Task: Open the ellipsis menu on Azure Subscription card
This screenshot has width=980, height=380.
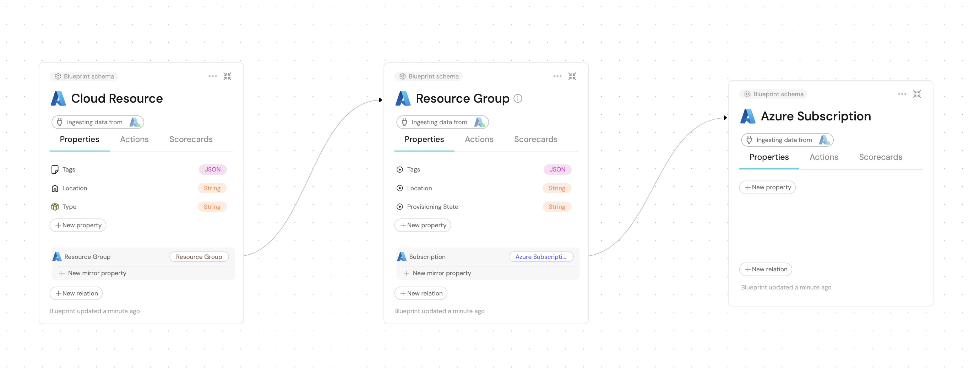Action: coord(902,94)
